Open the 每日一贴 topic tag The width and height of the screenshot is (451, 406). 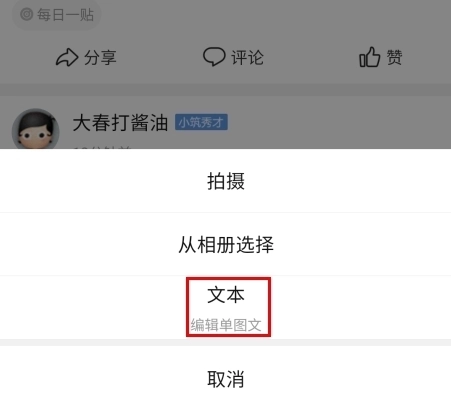pyautogui.click(x=56, y=15)
